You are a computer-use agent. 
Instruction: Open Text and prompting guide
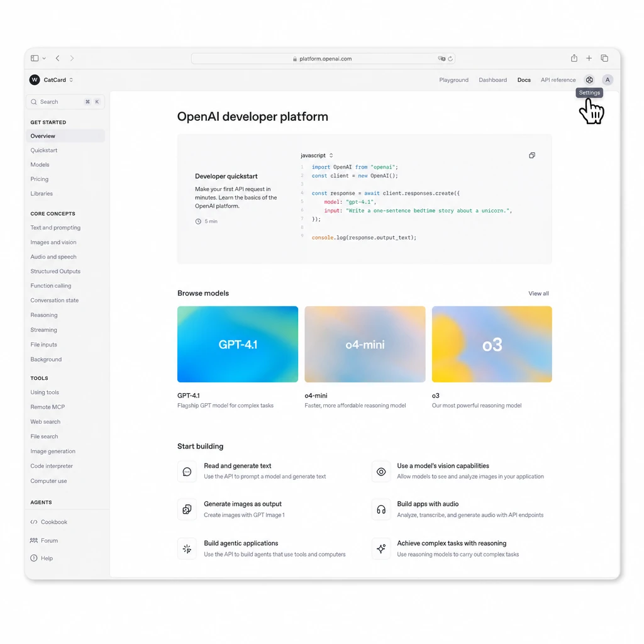pos(55,228)
